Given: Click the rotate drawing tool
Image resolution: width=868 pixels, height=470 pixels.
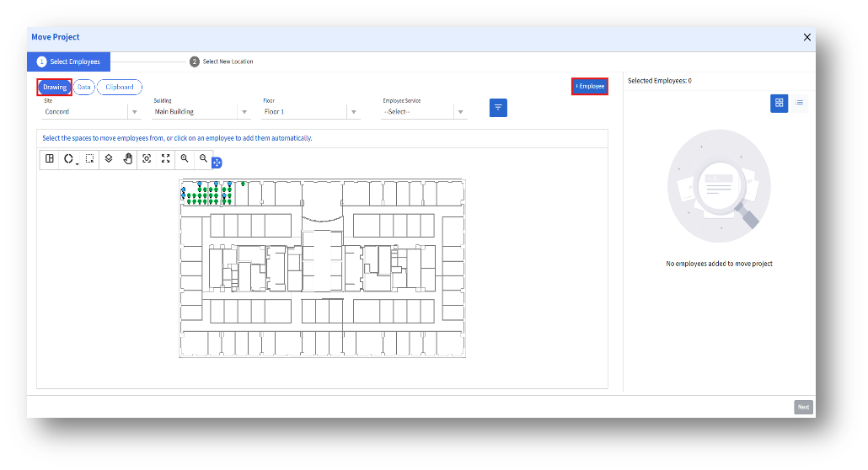Looking at the screenshot, I should 69,159.
